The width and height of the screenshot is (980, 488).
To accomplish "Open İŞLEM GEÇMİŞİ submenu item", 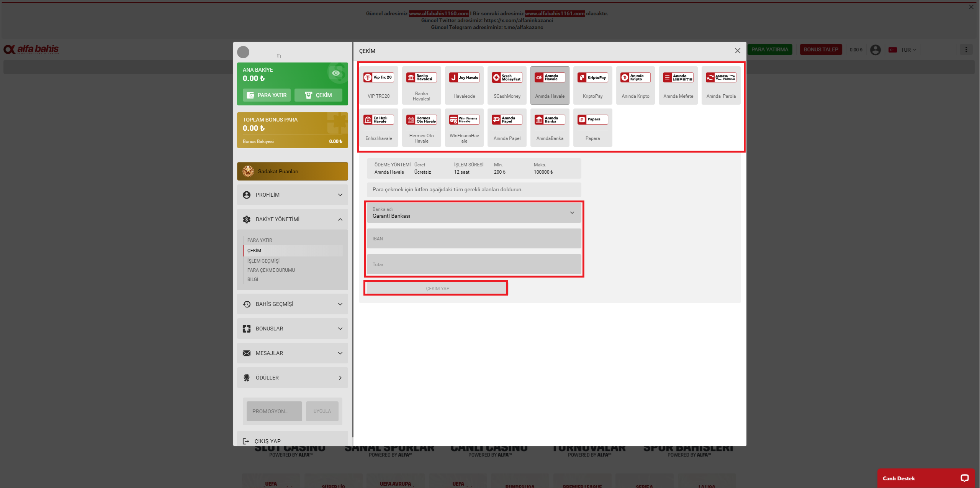I will pos(263,261).
